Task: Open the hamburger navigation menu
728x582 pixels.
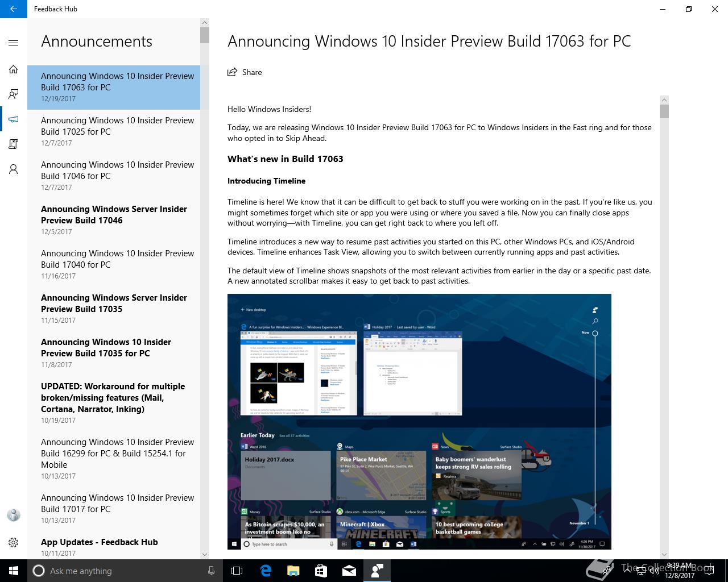Action: (14, 43)
